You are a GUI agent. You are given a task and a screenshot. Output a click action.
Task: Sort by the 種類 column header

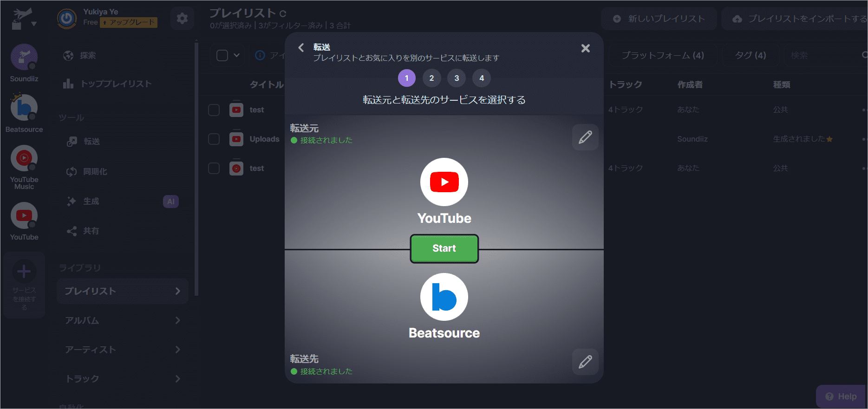[781, 84]
